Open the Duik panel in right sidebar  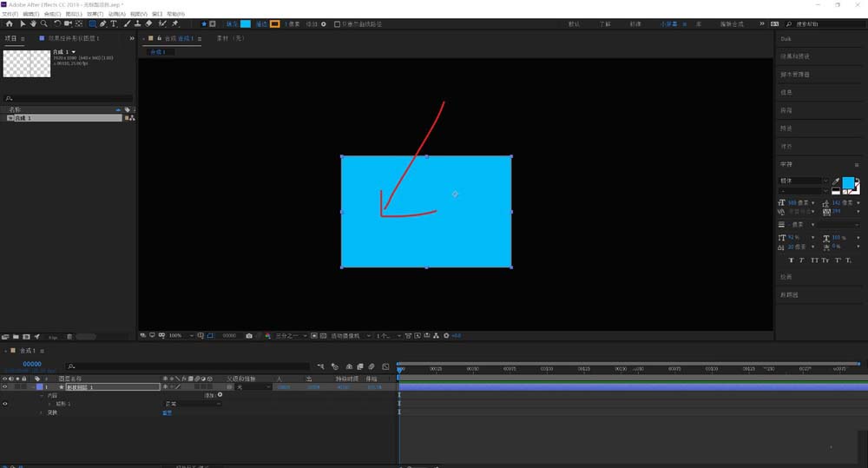(786, 39)
